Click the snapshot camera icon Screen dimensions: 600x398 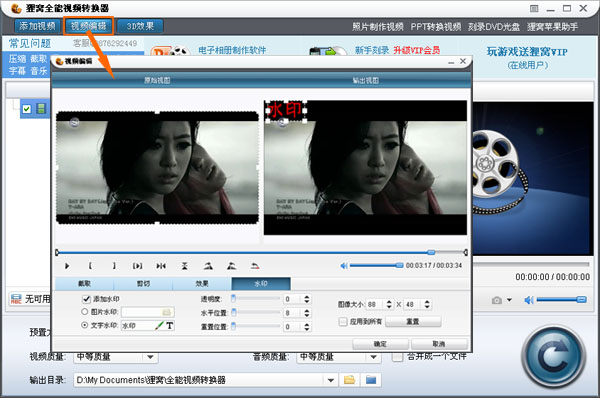(x=497, y=300)
